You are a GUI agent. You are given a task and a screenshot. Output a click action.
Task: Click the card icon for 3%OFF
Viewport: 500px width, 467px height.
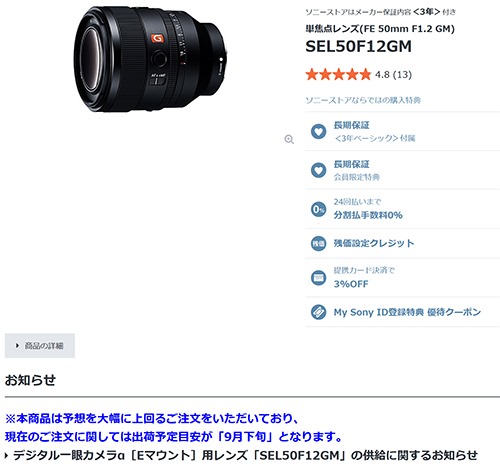[x=318, y=277]
